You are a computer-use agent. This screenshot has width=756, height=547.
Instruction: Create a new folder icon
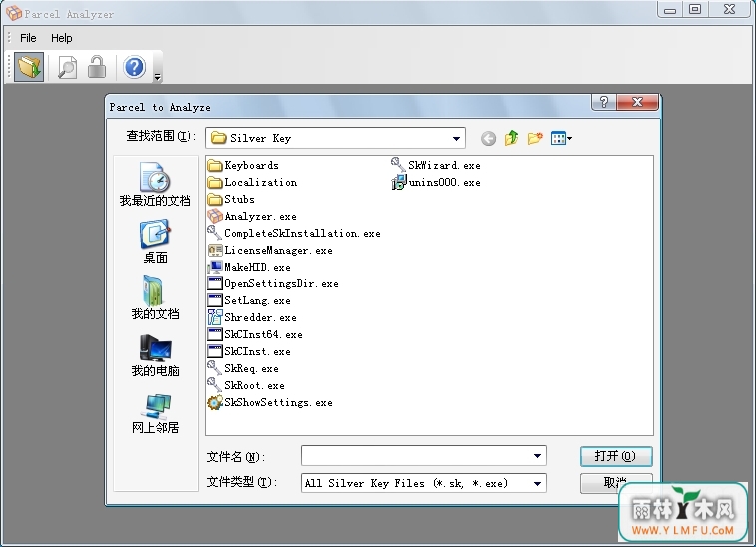click(x=535, y=139)
